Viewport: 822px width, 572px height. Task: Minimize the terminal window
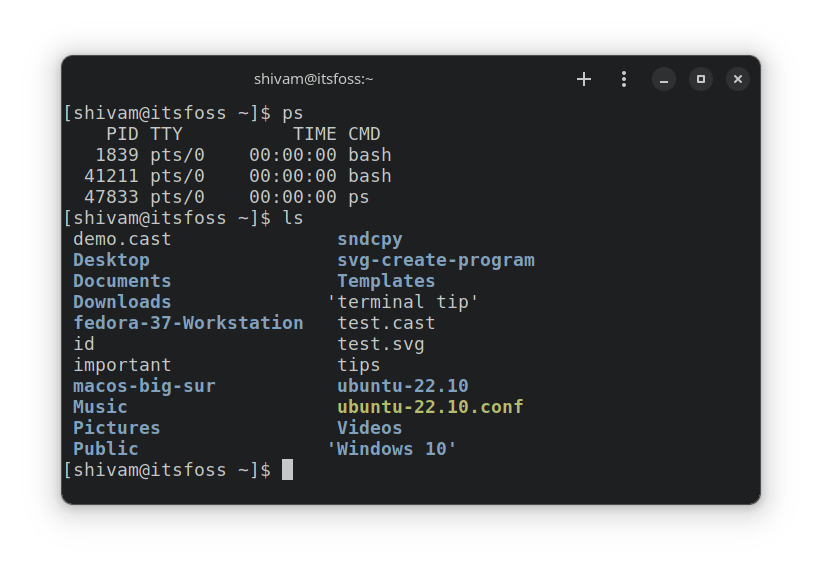click(664, 79)
